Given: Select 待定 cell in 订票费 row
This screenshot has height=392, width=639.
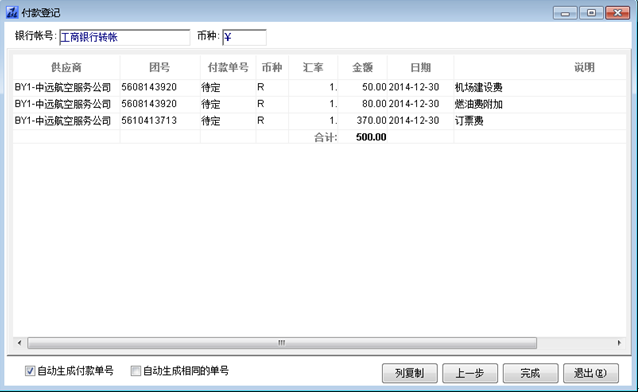Looking at the screenshot, I should (228, 121).
